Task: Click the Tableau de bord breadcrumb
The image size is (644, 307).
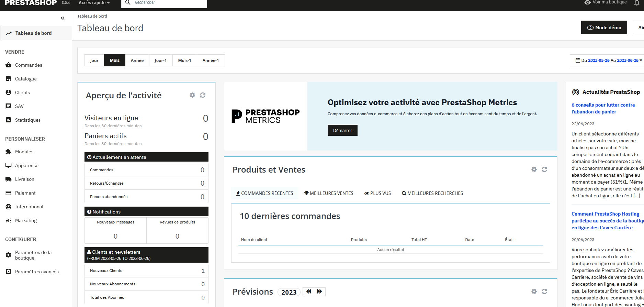Action: click(x=92, y=16)
